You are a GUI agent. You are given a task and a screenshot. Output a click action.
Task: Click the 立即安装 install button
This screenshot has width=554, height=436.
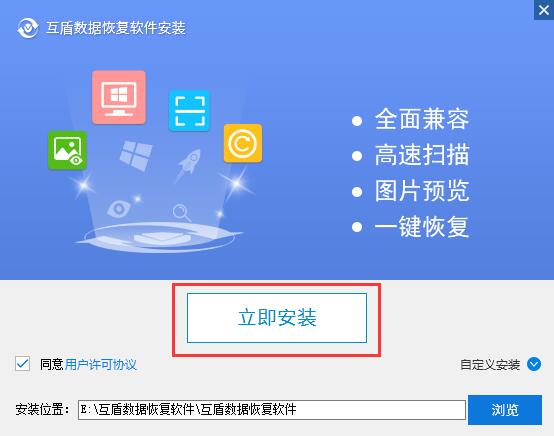point(277,318)
